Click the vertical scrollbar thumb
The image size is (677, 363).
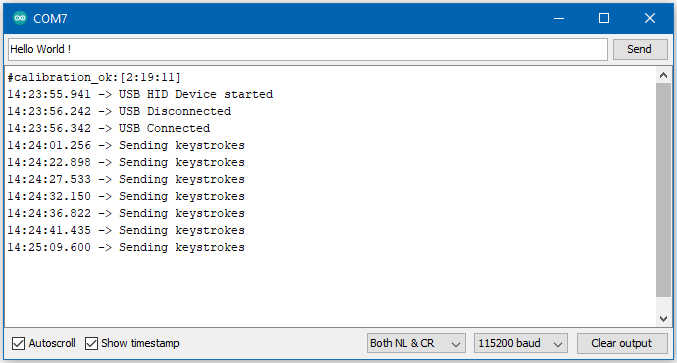[x=663, y=190]
